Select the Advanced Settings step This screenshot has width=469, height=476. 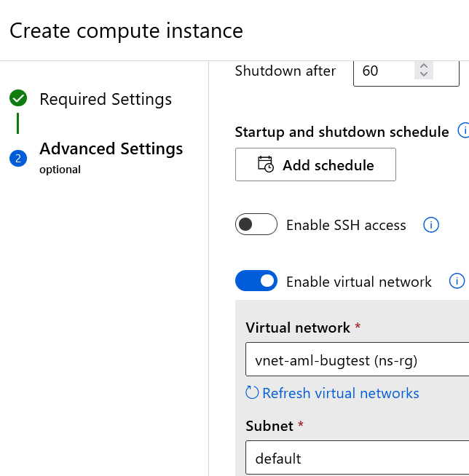[x=111, y=149]
